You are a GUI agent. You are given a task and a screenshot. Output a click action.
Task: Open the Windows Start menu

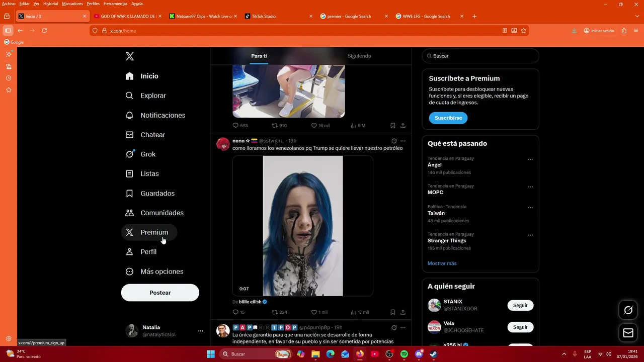(x=211, y=354)
